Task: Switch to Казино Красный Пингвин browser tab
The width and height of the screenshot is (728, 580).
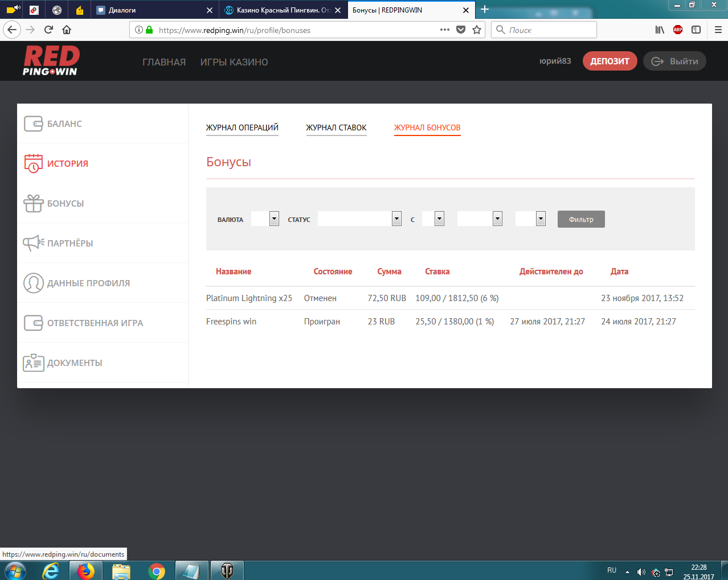Action: click(283, 10)
